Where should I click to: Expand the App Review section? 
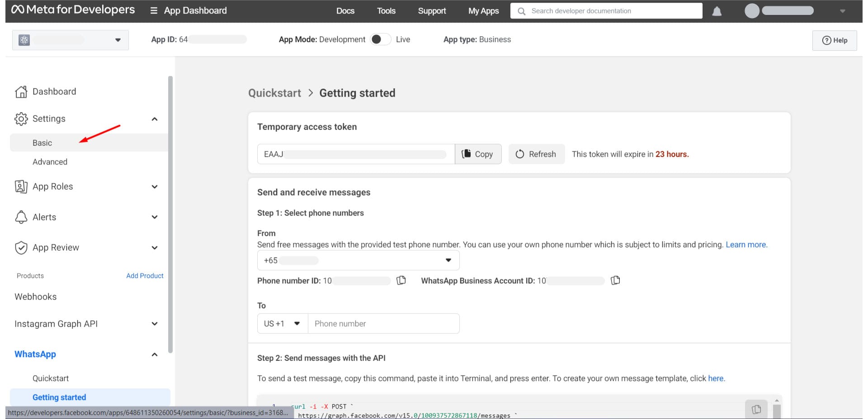point(155,248)
